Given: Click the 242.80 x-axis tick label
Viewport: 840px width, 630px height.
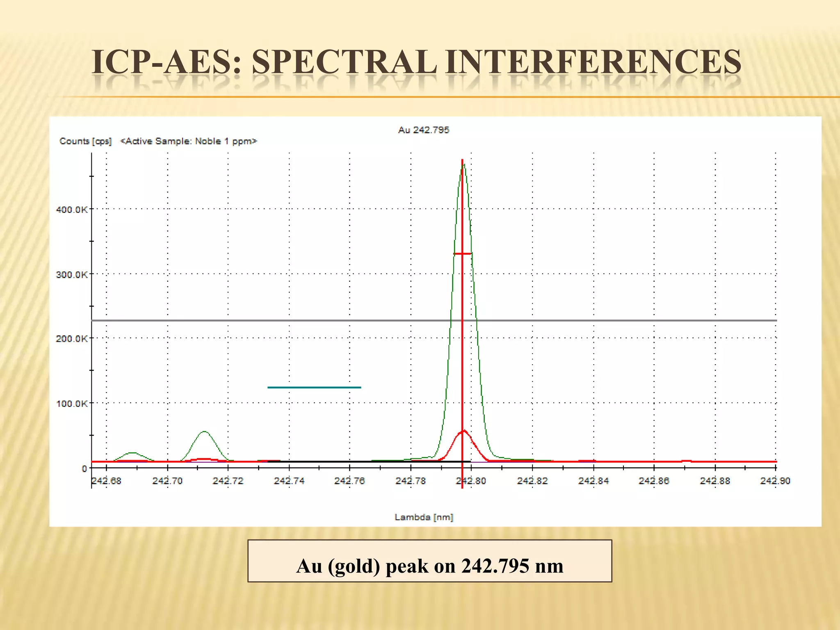Looking at the screenshot, I should pyautogui.click(x=471, y=481).
